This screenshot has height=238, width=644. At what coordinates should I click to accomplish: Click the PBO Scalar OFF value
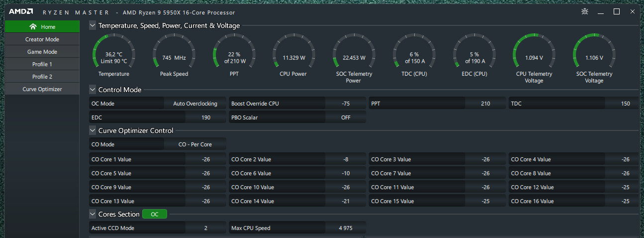coord(346,118)
